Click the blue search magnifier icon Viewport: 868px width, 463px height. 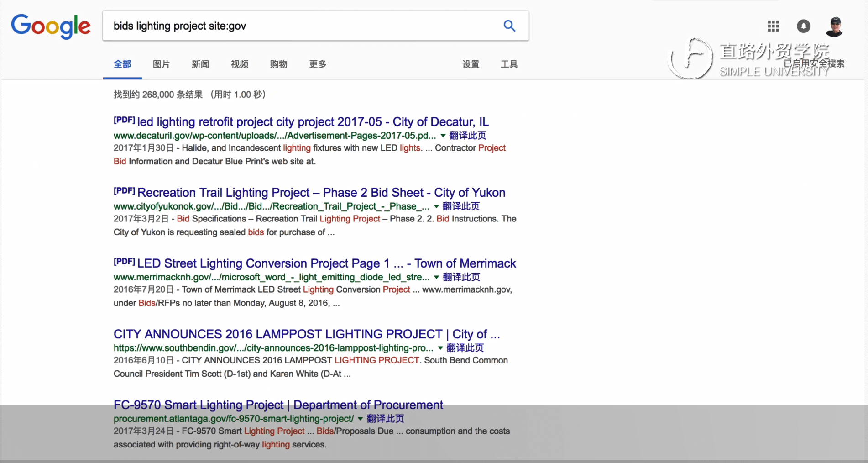tap(509, 26)
